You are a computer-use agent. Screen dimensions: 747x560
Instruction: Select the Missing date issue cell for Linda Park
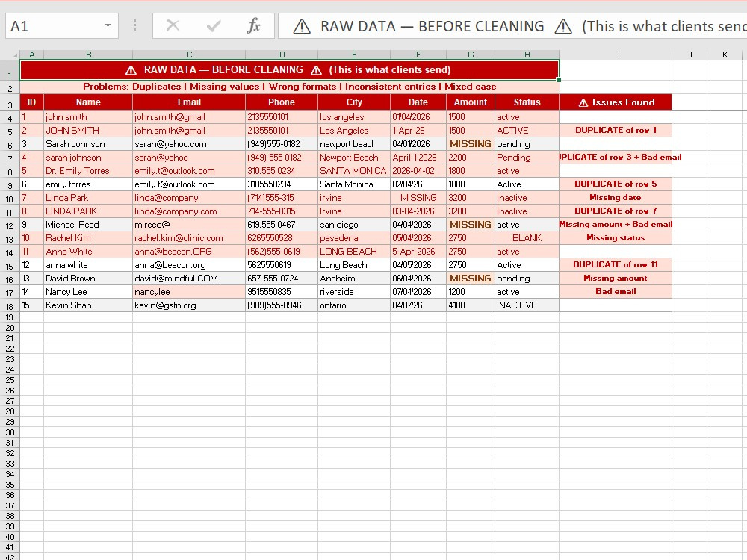(615, 197)
